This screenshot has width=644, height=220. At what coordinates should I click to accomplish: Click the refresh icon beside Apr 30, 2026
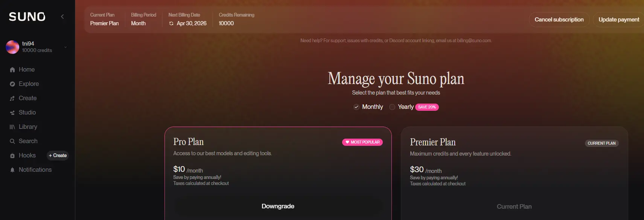click(x=171, y=23)
